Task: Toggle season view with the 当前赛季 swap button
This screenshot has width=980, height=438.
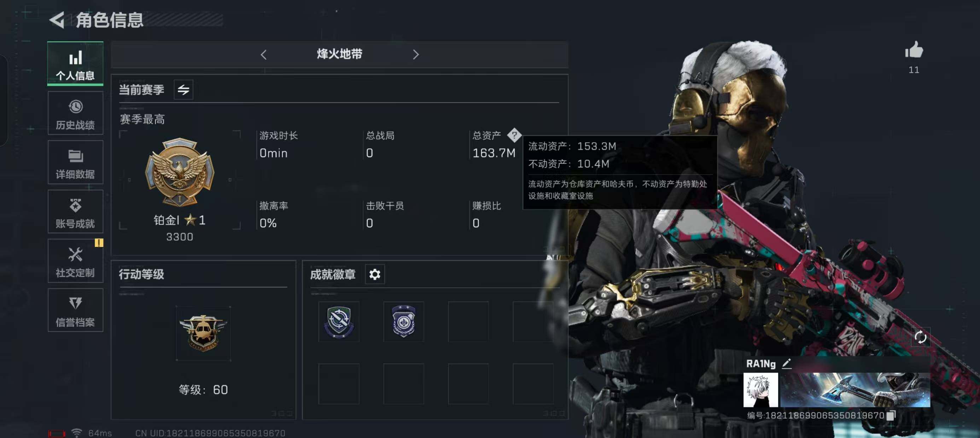Action: [183, 90]
